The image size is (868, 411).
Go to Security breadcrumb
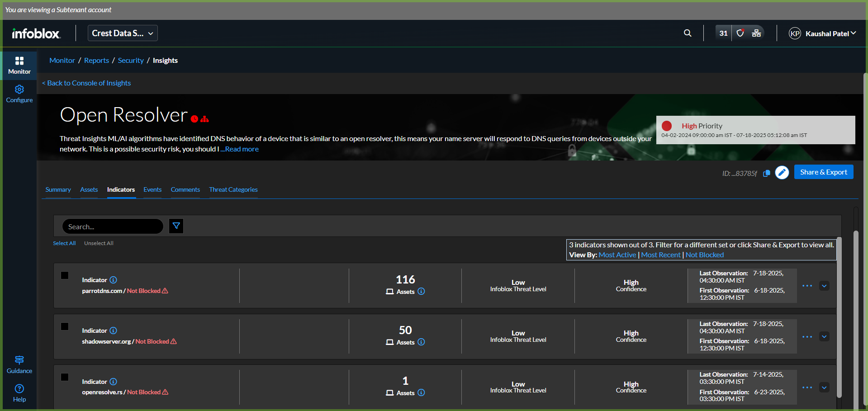tap(131, 61)
